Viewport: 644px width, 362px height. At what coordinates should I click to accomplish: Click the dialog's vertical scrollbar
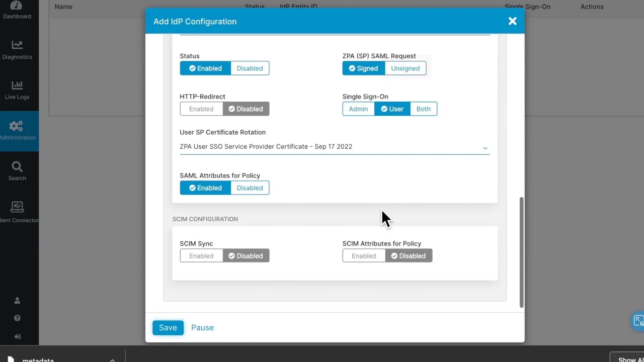coord(522,252)
